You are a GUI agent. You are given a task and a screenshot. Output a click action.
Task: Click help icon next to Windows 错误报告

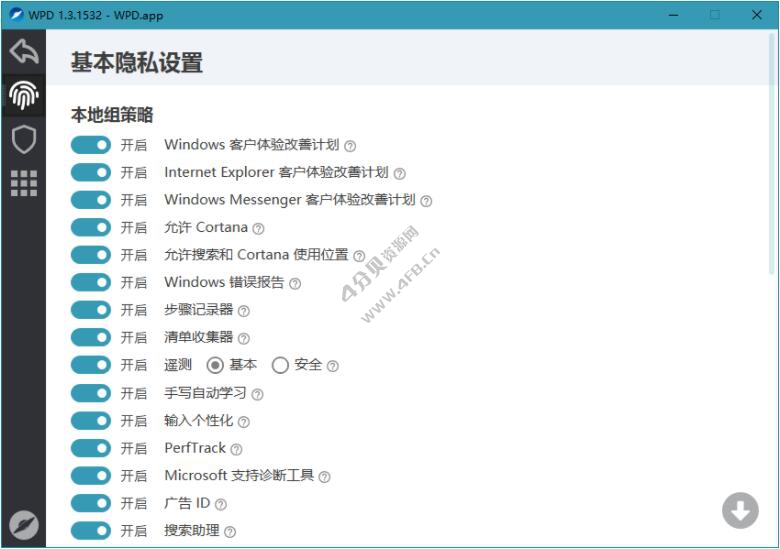coord(295,284)
